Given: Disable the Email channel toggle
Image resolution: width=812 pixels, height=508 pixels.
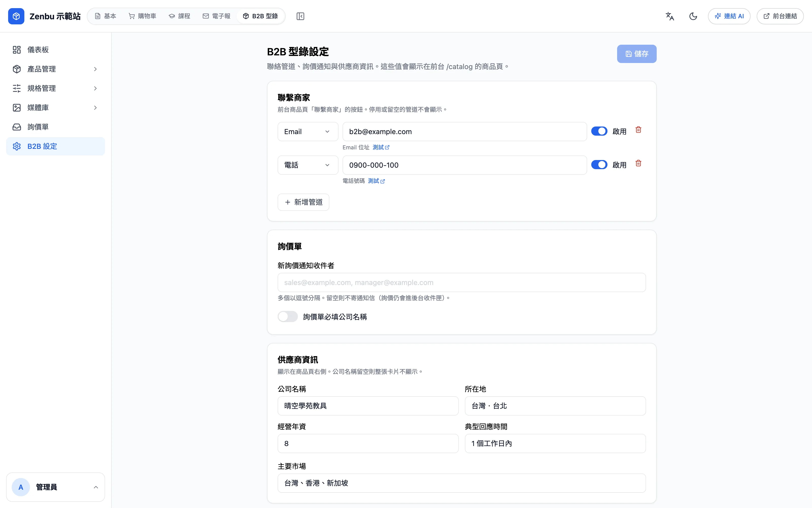Looking at the screenshot, I should pyautogui.click(x=599, y=131).
